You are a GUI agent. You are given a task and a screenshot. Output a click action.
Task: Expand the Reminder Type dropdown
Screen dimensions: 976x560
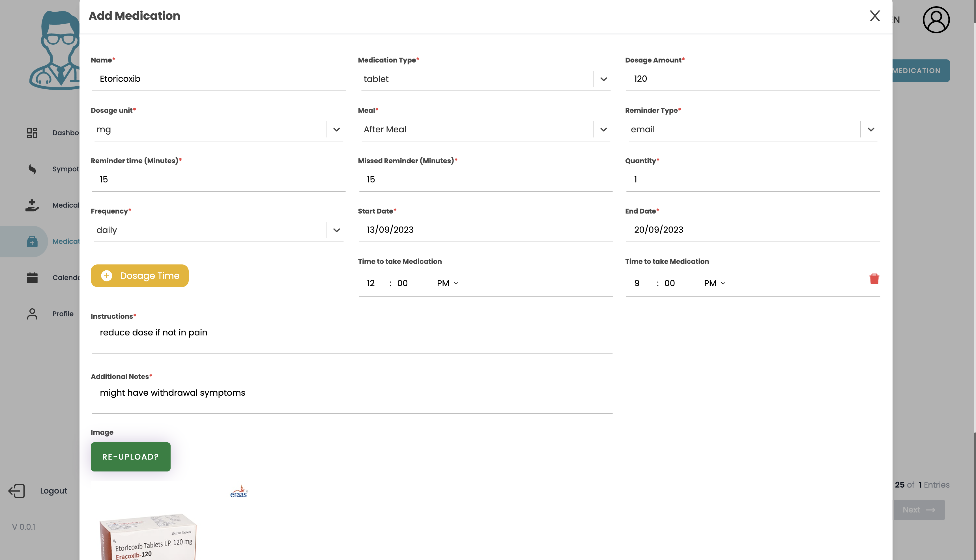pos(870,130)
